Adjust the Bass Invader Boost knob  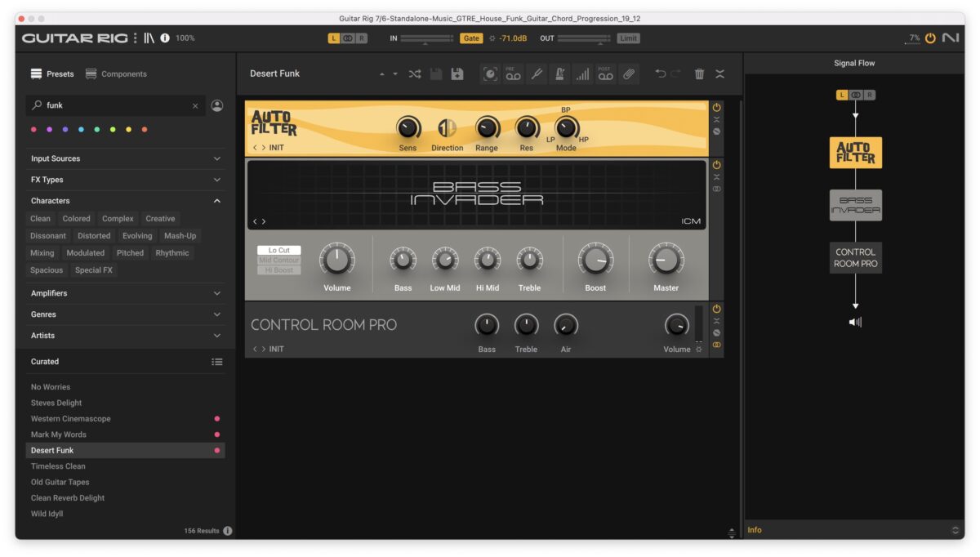595,260
